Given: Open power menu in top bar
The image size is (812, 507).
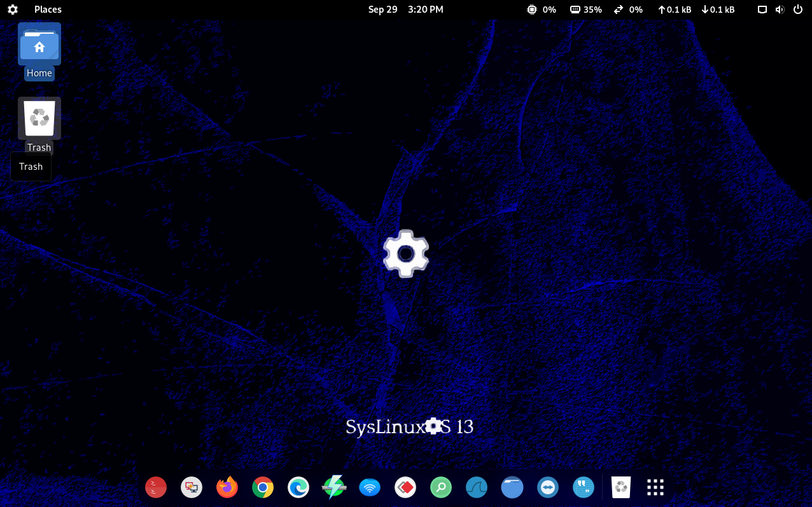Looking at the screenshot, I should [x=798, y=10].
